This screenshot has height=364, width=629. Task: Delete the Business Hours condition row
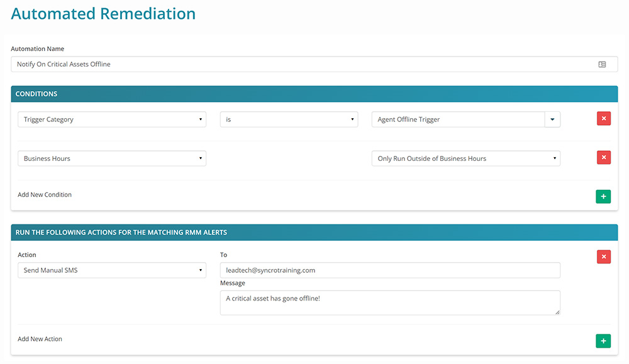[x=603, y=158]
